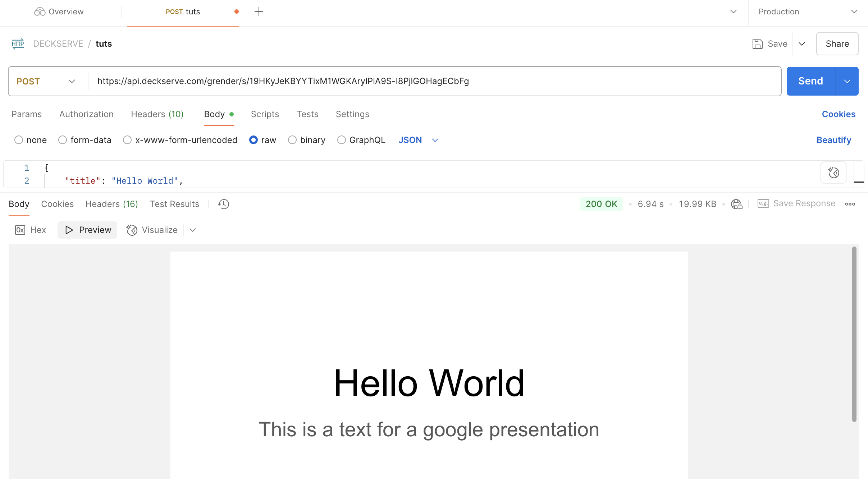Image resolution: width=868 pixels, height=483 pixels.
Task: Expand the open tabs list chevron
Action: [734, 11]
